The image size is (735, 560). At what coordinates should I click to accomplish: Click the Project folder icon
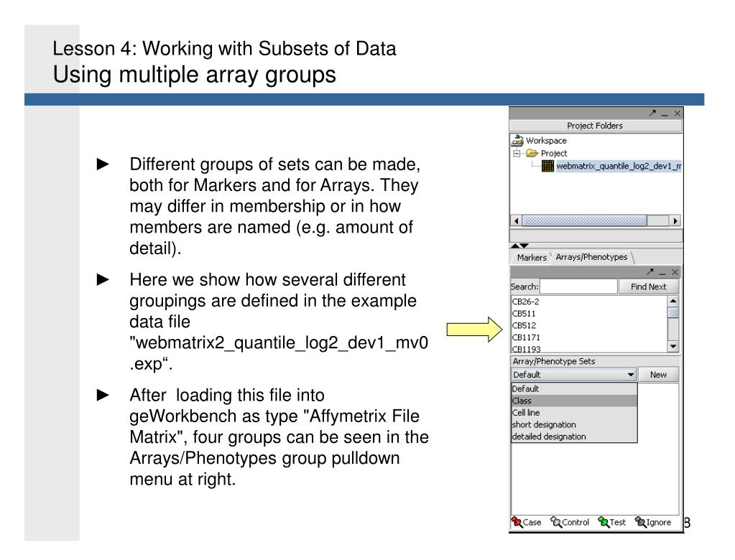pos(532,153)
